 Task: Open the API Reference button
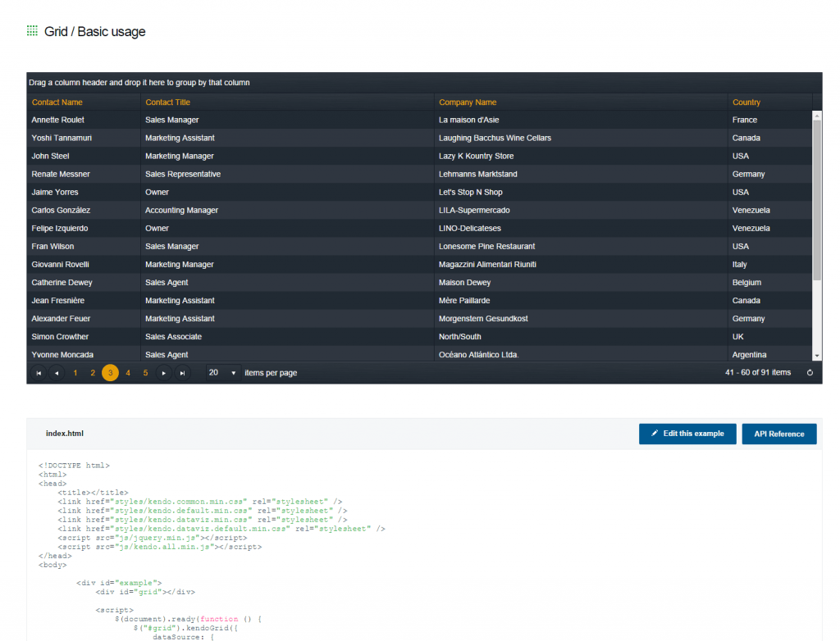(x=779, y=434)
